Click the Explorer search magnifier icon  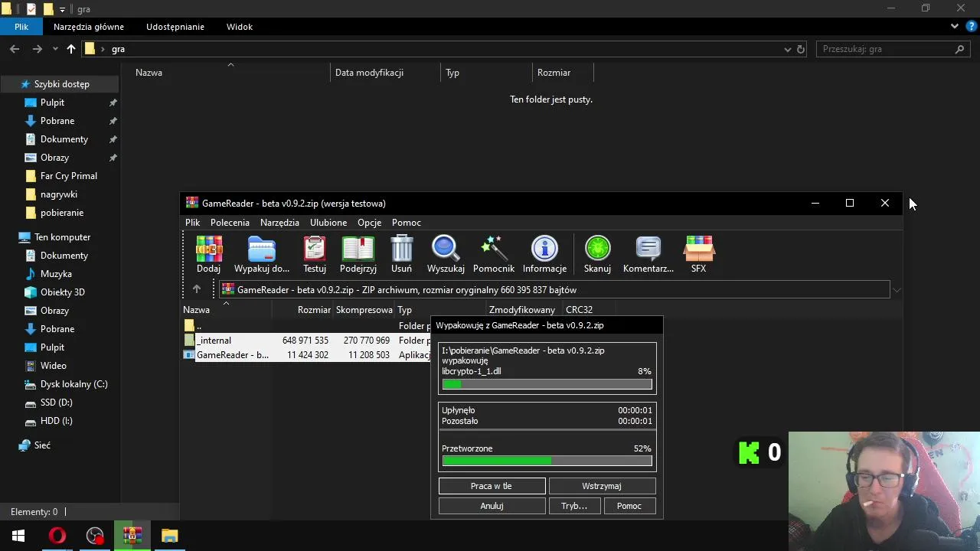(959, 49)
